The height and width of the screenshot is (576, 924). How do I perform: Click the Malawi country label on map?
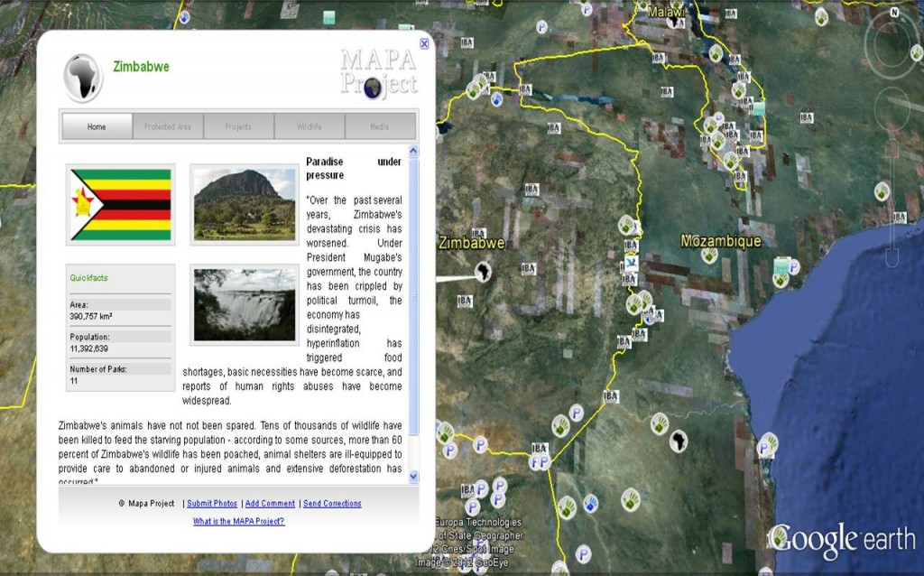tap(667, 12)
